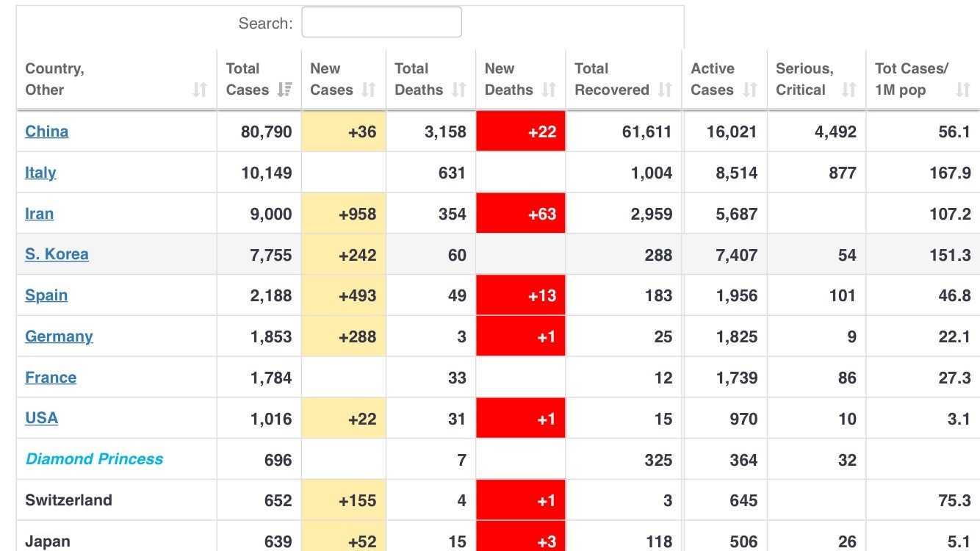Click China's red +22 new deaths cell

tap(521, 132)
